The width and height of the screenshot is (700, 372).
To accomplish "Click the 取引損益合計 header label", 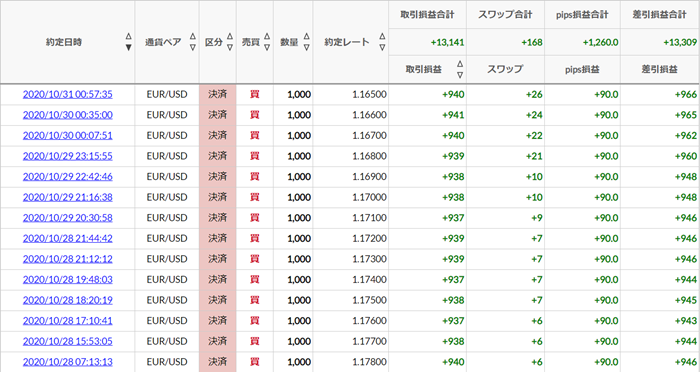I will click(427, 14).
